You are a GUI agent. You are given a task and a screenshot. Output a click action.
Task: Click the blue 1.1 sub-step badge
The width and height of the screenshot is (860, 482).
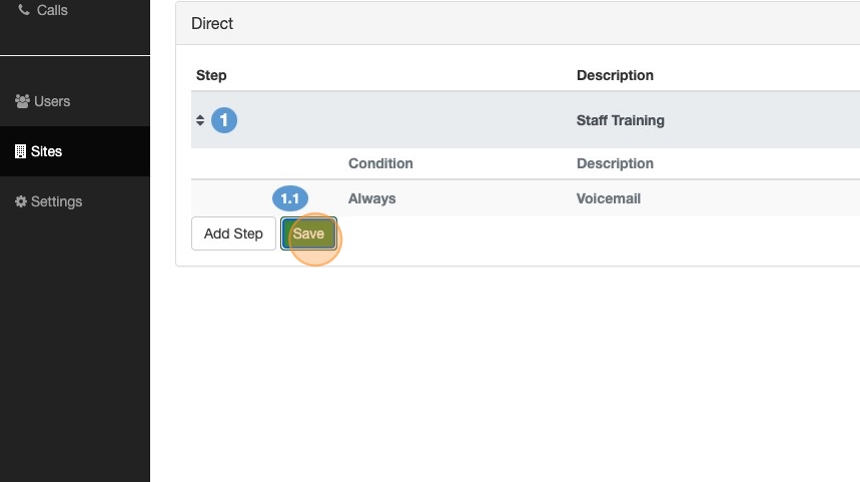pos(290,198)
